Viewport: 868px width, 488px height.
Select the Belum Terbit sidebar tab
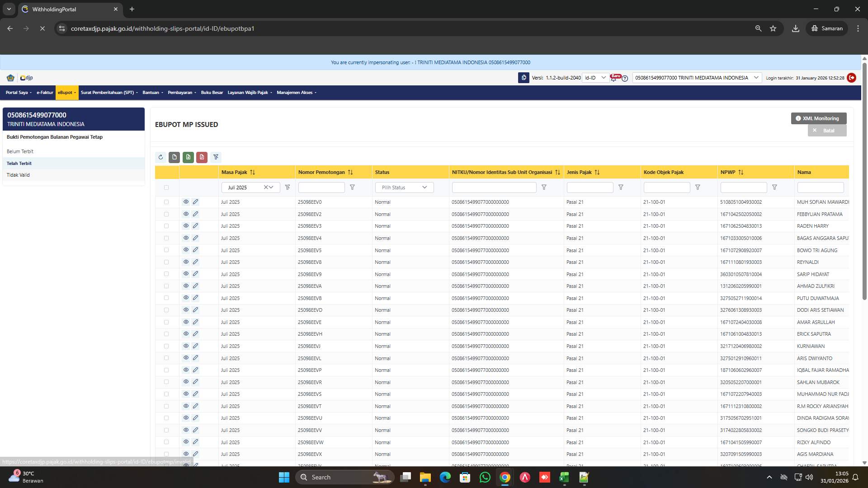click(x=20, y=151)
